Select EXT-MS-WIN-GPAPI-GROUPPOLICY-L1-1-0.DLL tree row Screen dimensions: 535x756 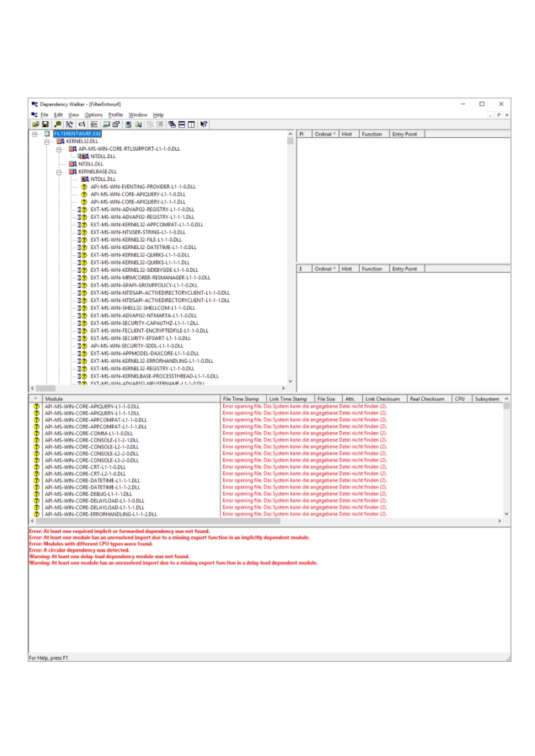(x=144, y=285)
